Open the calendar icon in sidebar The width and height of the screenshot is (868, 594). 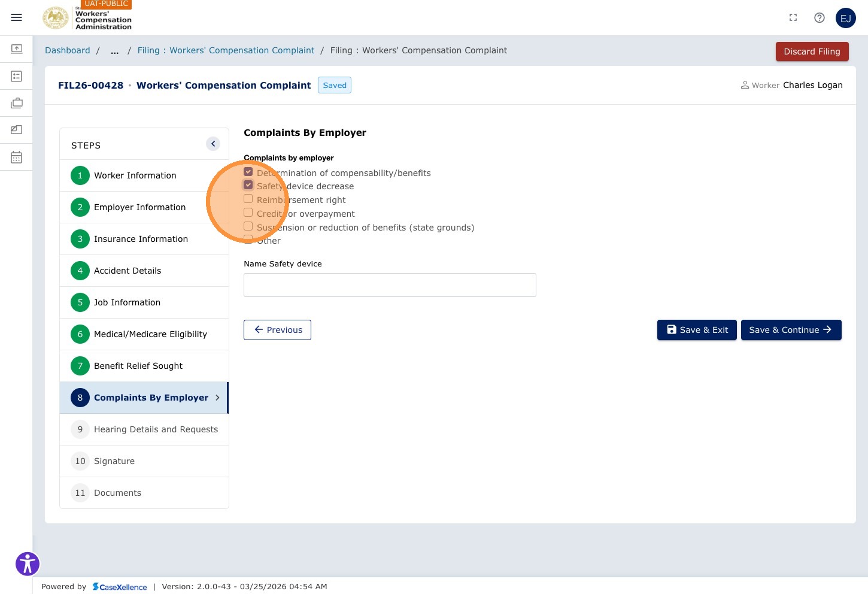tap(17, 157)
